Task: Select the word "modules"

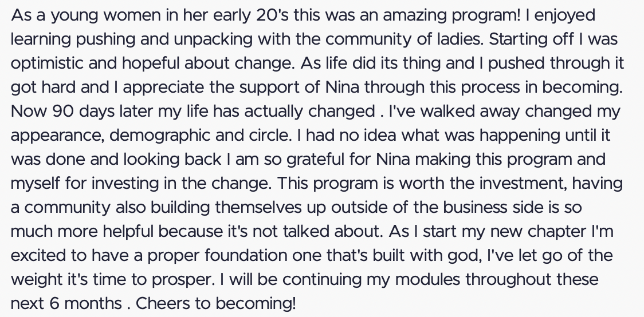Action: pyautogui.click(x=427, y=280)
